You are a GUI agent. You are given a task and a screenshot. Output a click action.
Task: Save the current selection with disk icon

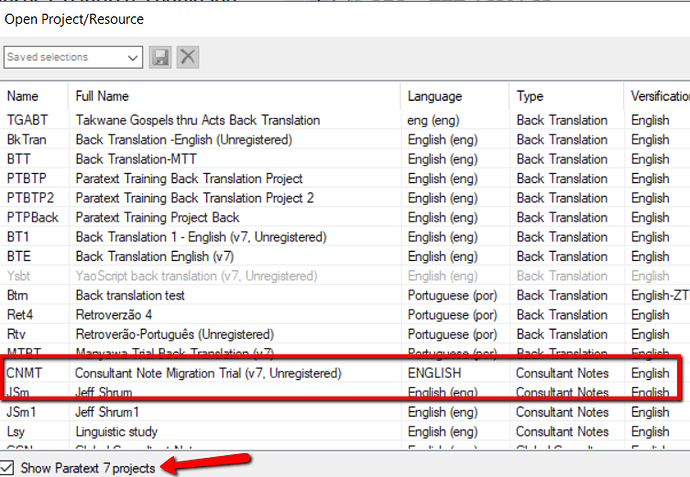coord(160,57)
